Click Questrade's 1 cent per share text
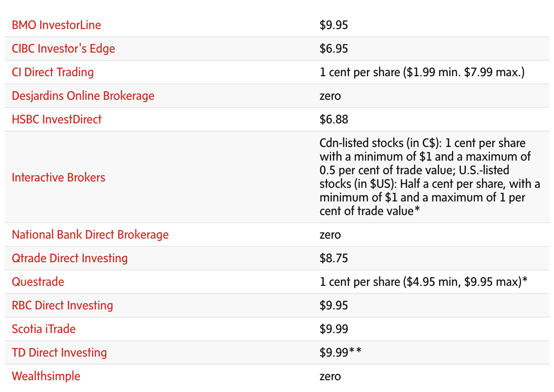Screen dimensions: 554x392 click(x=423, y=282)
